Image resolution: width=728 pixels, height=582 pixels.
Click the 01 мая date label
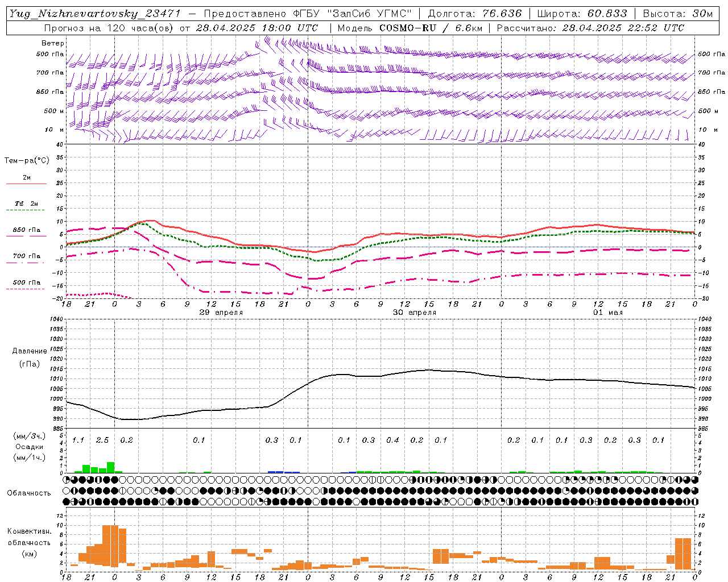tap(608, 313)
